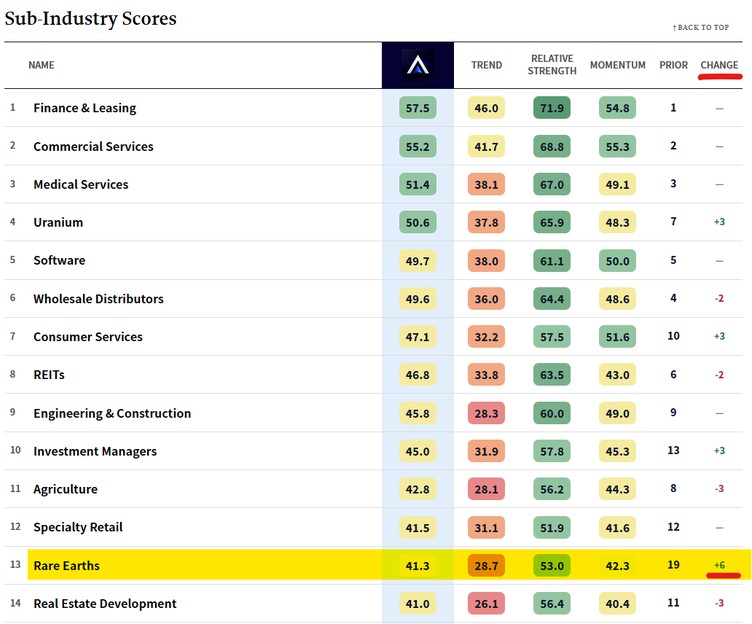Click Specialty Retail relative strength 51.9
This screenshot has height=624, width=752.
click(552, 528)
